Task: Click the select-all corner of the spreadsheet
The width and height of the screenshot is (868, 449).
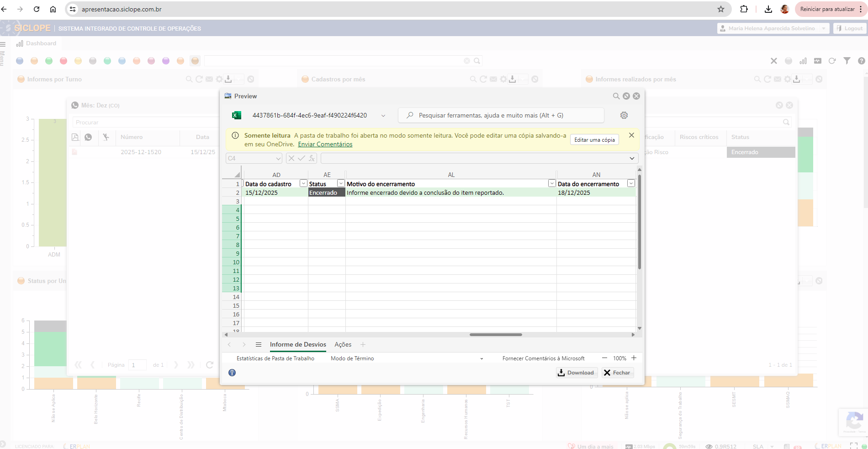Action: point(237,175)
